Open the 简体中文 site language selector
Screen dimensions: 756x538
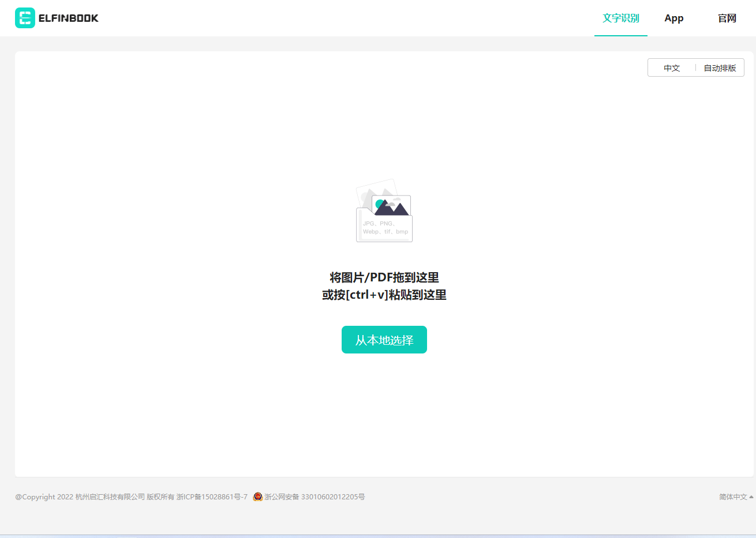[x=733, y=497]
